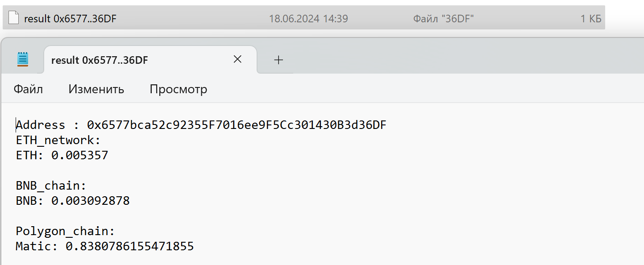This screenshot has height=265, width=644.
Task: Click the Matic: 0.8380786155471855 line
Action: pos(105,246)
